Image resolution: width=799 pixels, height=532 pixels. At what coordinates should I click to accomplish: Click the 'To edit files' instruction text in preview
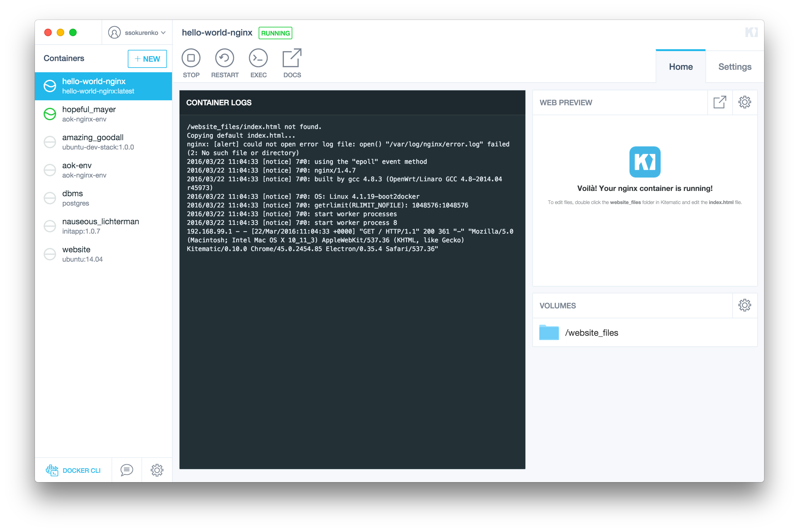pos(644,202)
